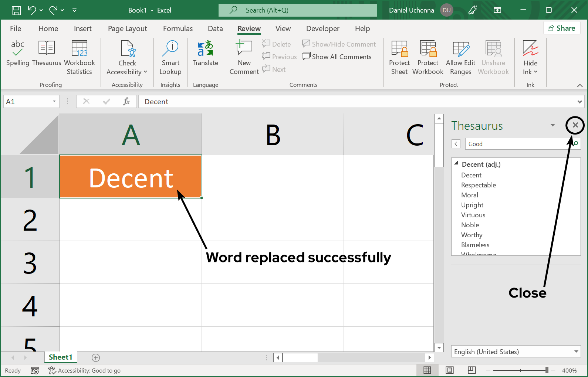Click the Share button

[x=561, y=28]
